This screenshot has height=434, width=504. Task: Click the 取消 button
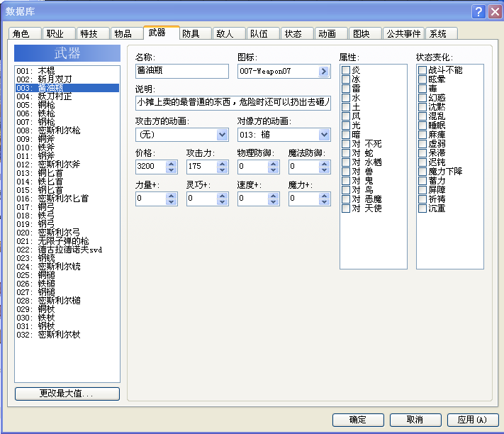(415, 420)
